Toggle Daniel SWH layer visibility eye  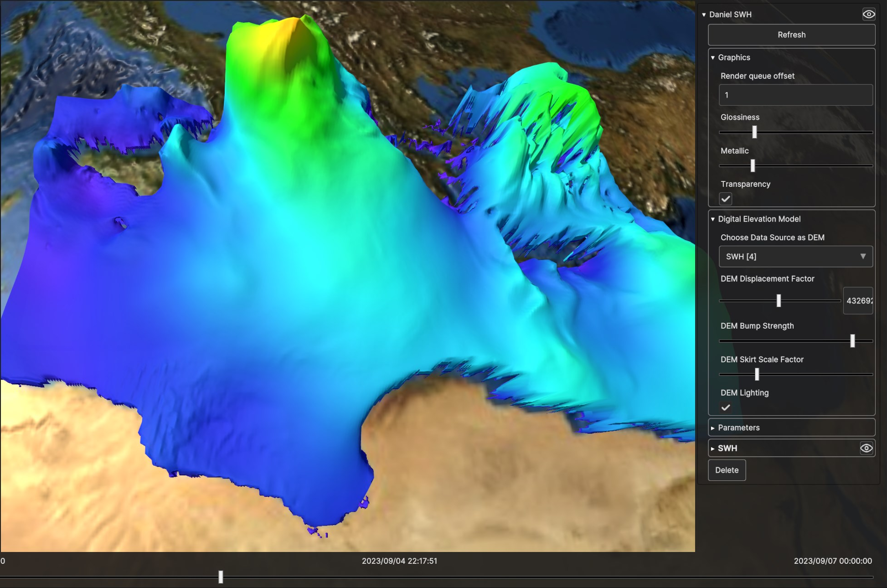point(868,14)
